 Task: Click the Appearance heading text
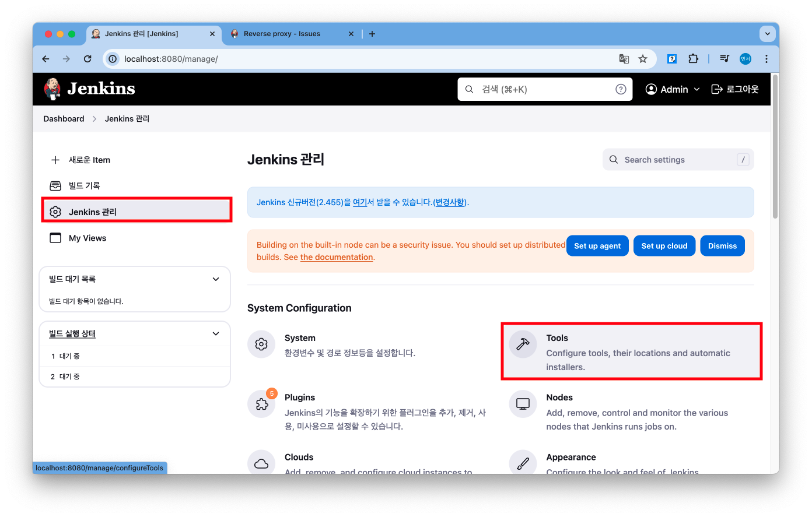[x=571, y=458]
